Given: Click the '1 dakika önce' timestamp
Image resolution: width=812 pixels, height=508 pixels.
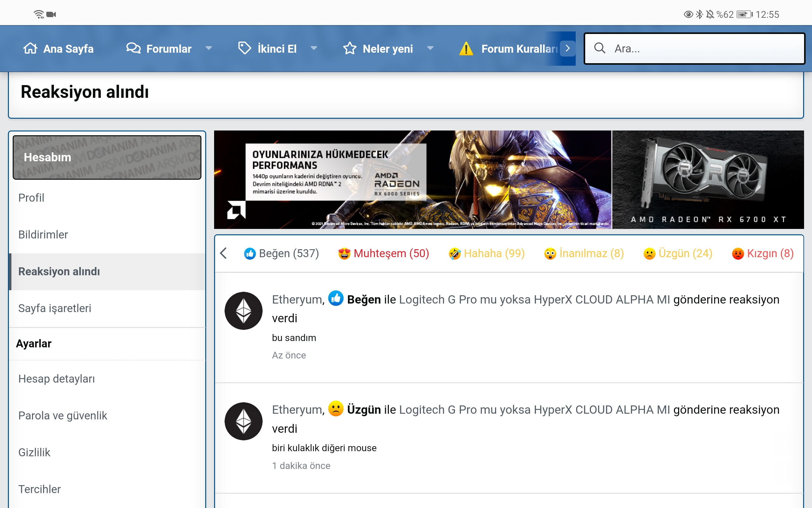Looking at the screenshot, I should 301,466.
